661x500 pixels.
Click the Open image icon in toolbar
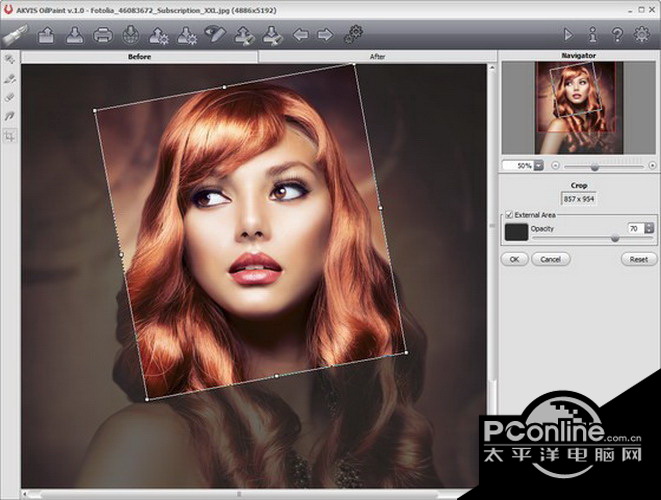46,35
